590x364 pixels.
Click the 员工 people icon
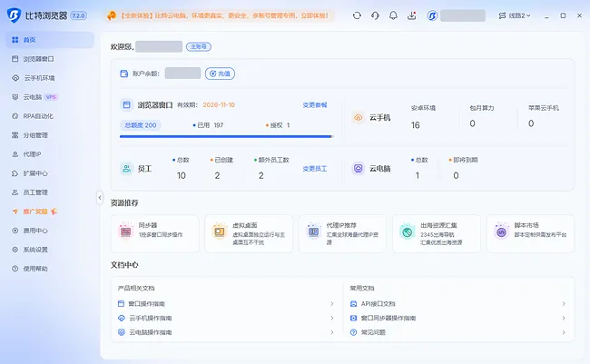127,169
